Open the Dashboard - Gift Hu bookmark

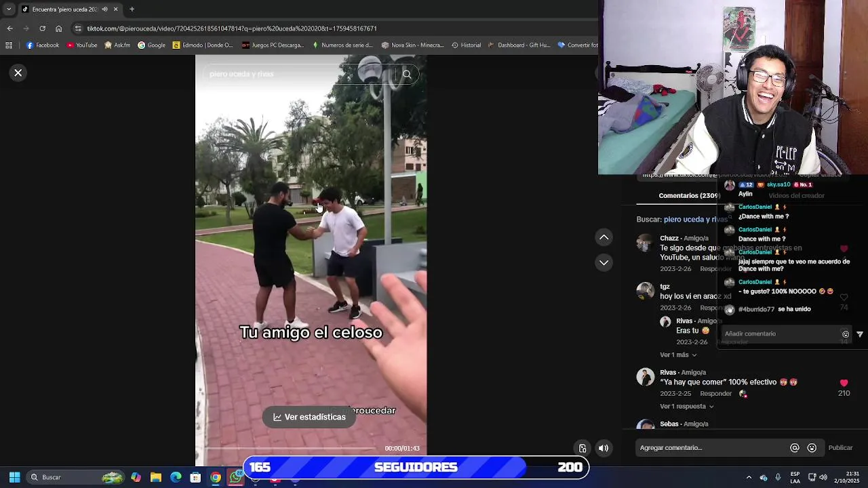click(x=519, y=45)
